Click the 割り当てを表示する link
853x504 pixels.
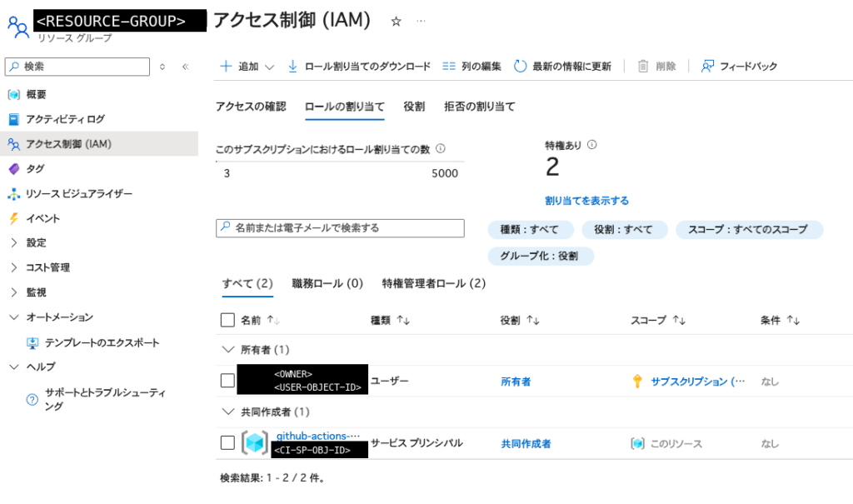587,201
